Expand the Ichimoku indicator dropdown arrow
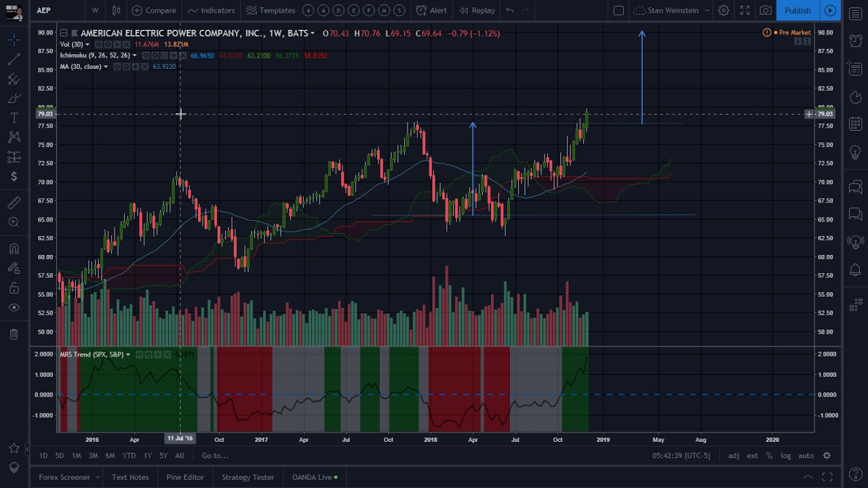 pos(134,56)
